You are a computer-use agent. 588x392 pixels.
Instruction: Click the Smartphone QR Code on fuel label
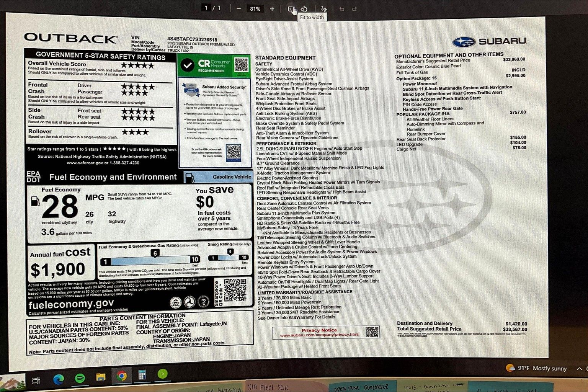(235, 290)
